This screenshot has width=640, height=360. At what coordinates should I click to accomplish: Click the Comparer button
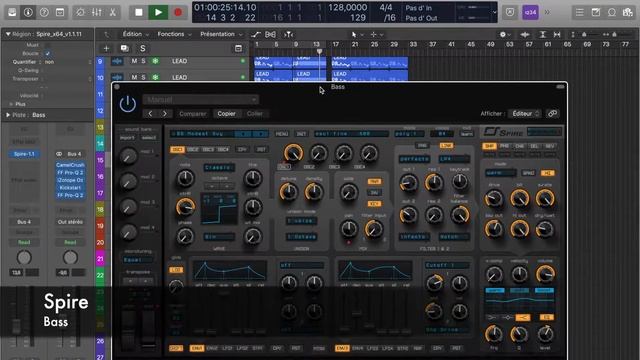click(193, 114)
